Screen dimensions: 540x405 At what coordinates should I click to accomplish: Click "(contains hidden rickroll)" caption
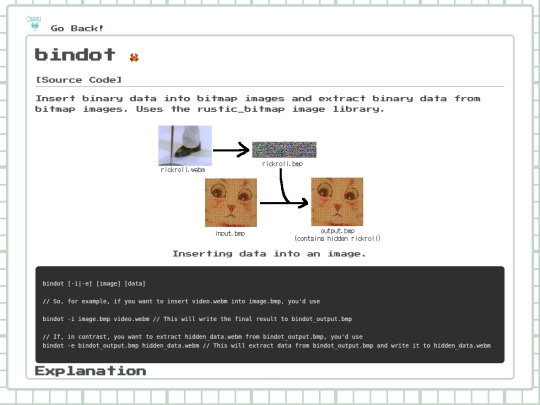[x=338, y=238]
